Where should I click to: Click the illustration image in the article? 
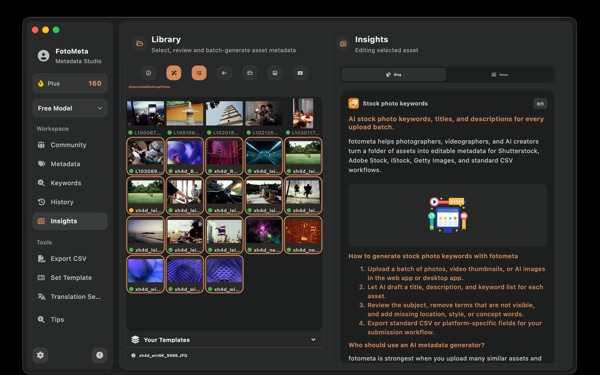[x=448, y=215]
